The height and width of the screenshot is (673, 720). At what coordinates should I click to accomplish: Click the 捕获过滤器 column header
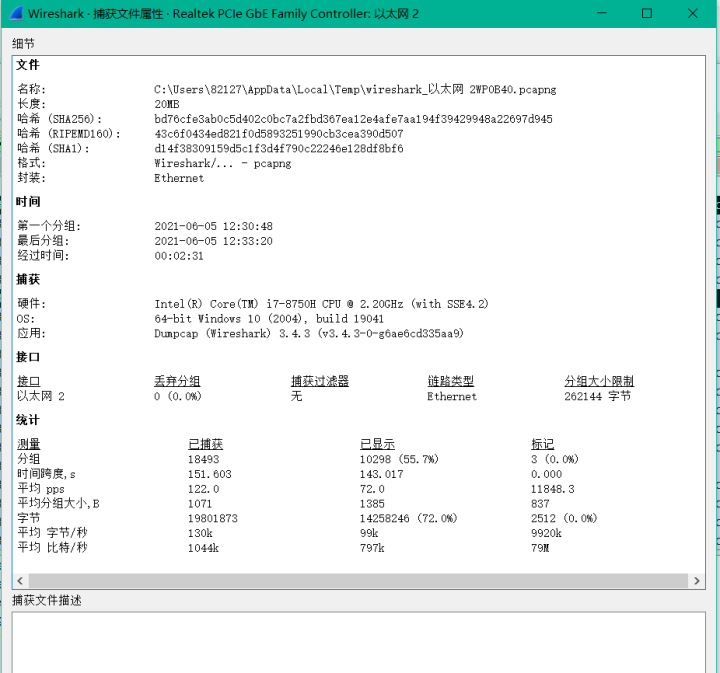[x=320, y=381]
